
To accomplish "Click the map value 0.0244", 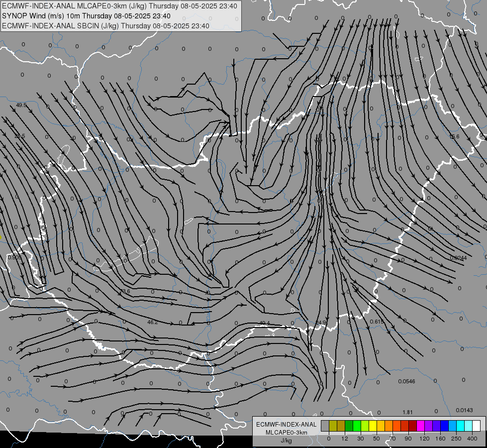I will tap(458, 258).
